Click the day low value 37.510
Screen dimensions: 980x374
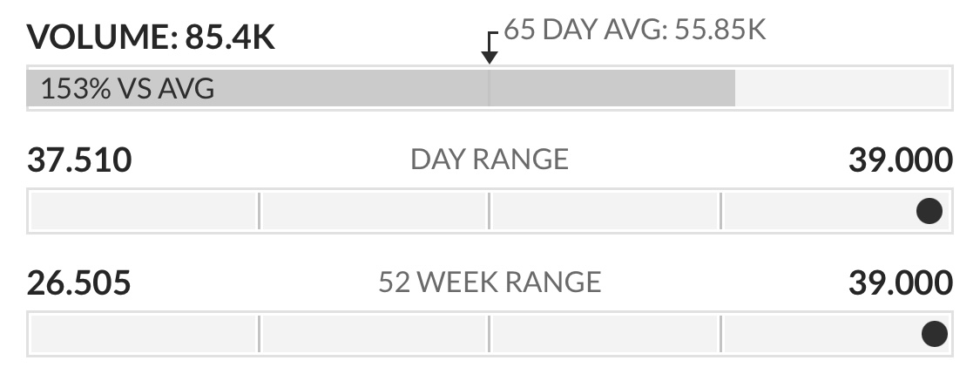tap(79, 160)
